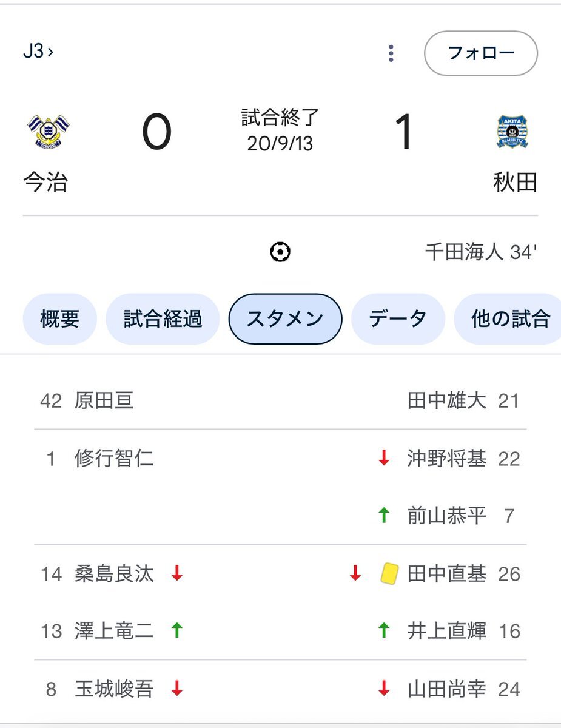This screenshot has width=561, height=728.
Task: Click the soccer ball goal icon
Action: pos(280,252)
